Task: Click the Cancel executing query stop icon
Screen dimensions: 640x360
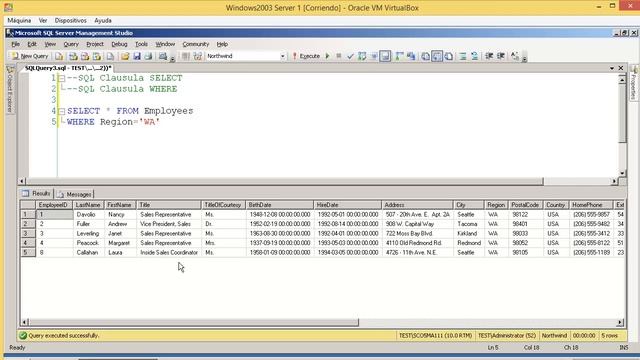Action: (338, 56)
